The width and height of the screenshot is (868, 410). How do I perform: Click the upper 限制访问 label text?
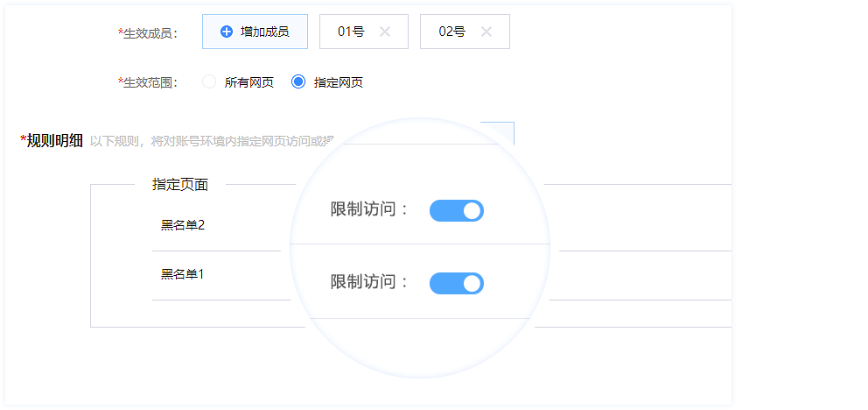pyautogui.click(x=369, y=210)
